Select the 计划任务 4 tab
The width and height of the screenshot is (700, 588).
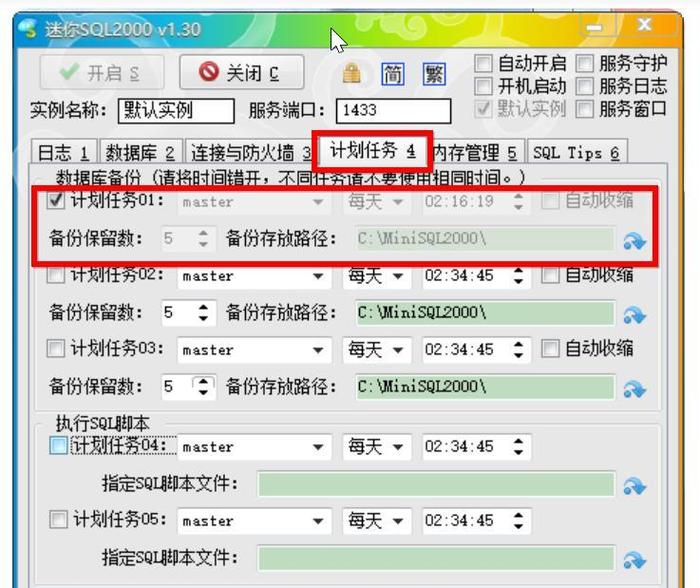(373, 150)
